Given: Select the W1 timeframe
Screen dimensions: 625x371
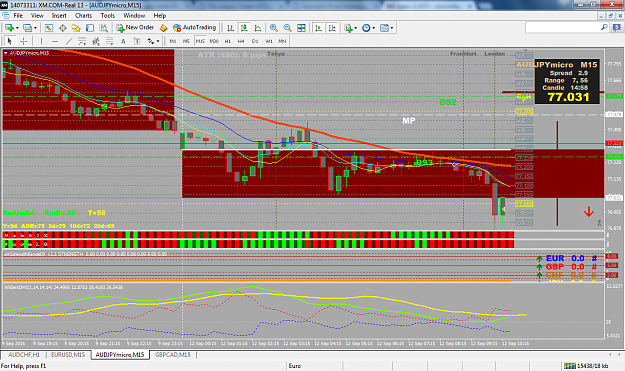Looking at the screenshot, I should pyautogui.click(x=269, y=41).
